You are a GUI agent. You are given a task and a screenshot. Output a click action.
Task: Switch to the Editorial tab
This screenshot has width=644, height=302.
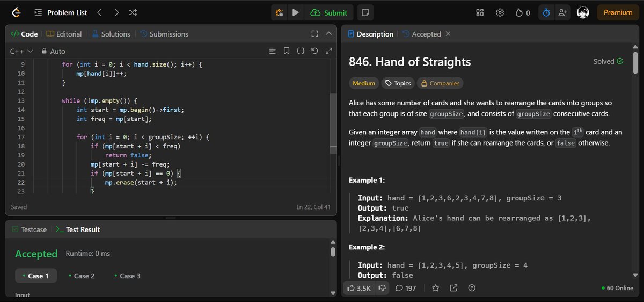[64, 34]
